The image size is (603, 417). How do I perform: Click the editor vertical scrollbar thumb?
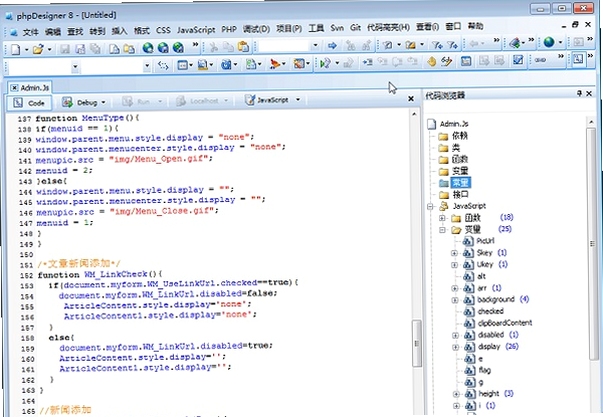(x=416, y=344)
